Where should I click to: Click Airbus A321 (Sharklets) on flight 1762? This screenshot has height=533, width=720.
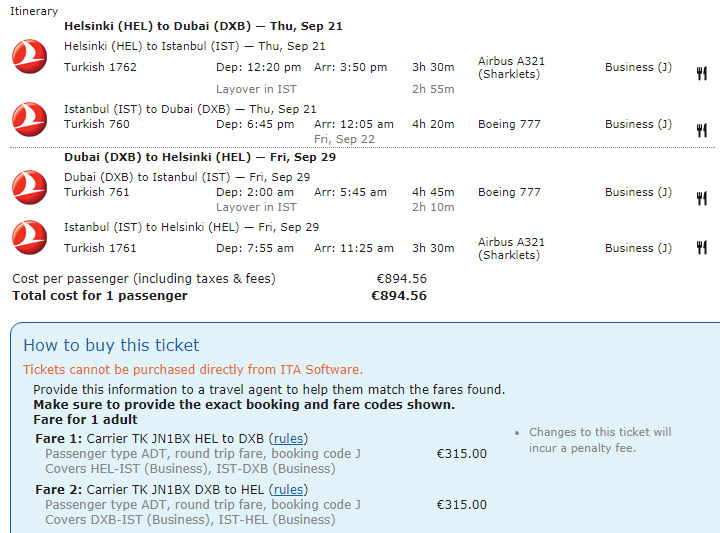(x=511, y=67)
